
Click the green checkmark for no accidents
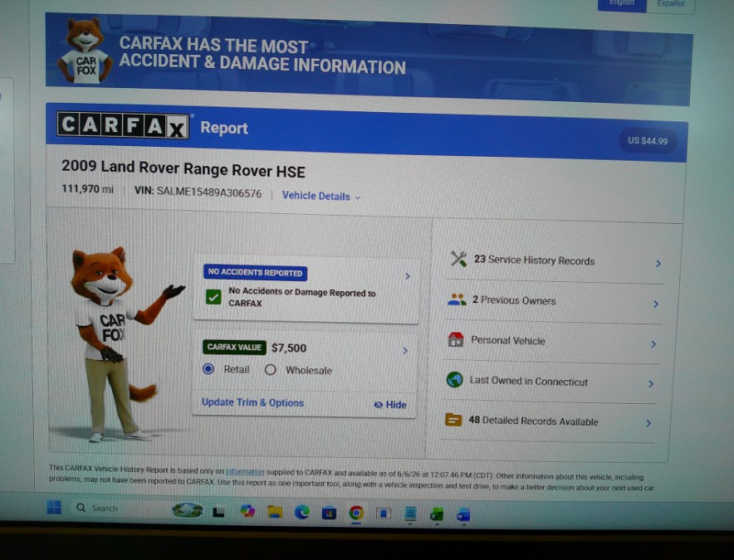(213, 297)
